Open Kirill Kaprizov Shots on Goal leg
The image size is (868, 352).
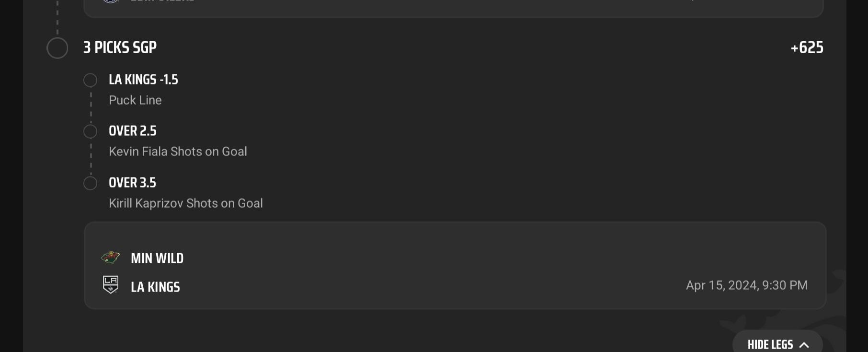point(186,203)
